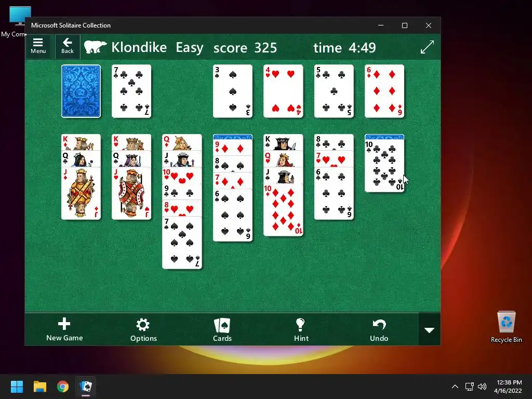Select the Queen of hearts in fifth column
Screen dimensions: 532x399
click(283, 159)
